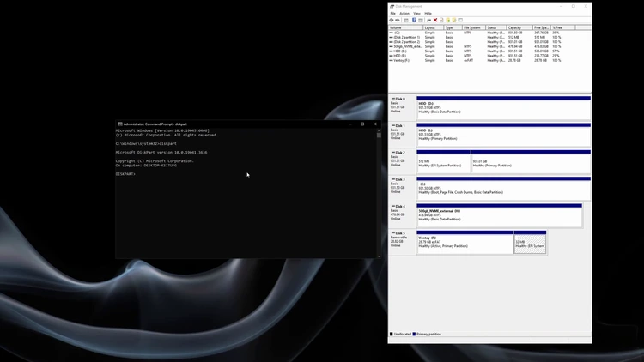Select HDD (D:) partition on Disk 0 graphic
The height and width of the screenshot is (362, 644).
pyautogui.click(x=503, y=108)
